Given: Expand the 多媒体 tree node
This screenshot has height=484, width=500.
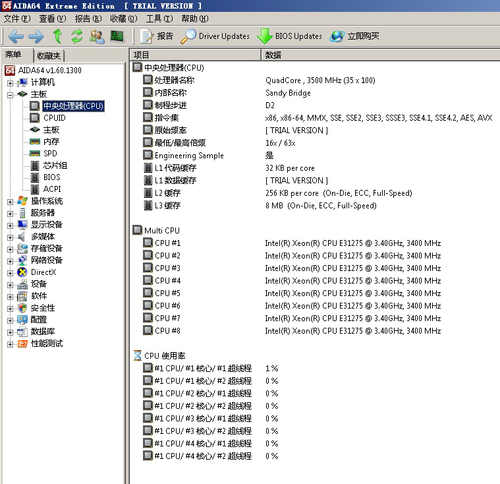Looking at the screenshot, I should coord(10,237).
